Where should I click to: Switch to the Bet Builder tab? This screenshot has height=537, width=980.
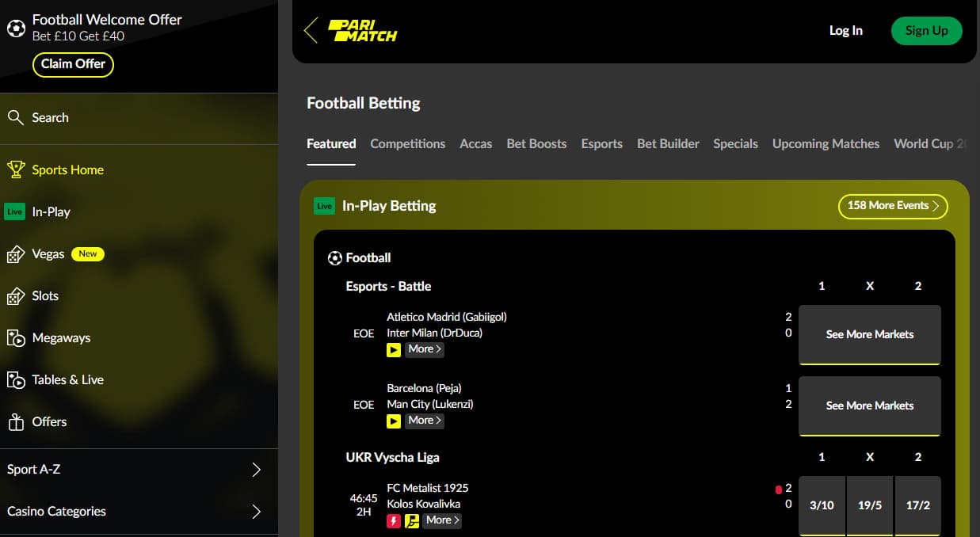point(668,143)
